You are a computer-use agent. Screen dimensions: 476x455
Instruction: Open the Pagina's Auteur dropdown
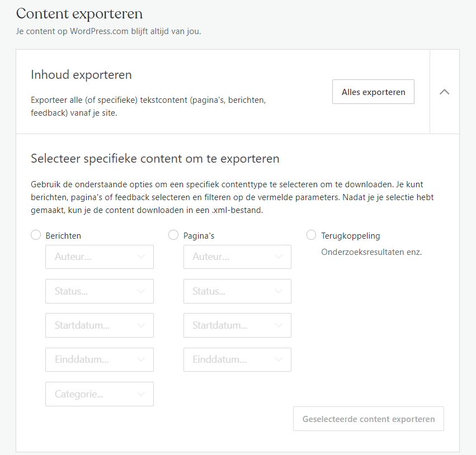coord(237,257)
